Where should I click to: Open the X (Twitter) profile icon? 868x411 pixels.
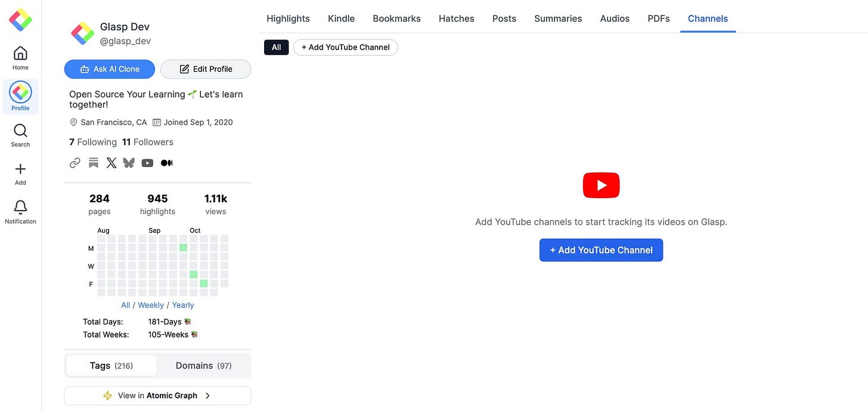(111, 163)
